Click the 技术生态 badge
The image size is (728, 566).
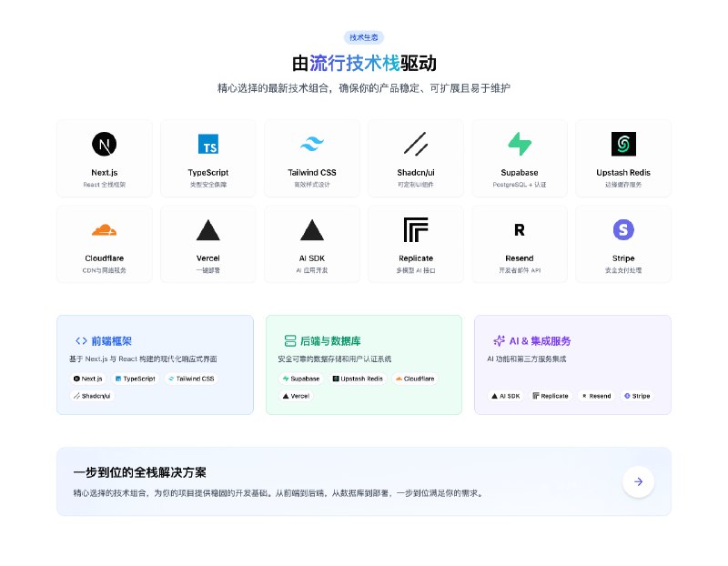pos(364,37)
